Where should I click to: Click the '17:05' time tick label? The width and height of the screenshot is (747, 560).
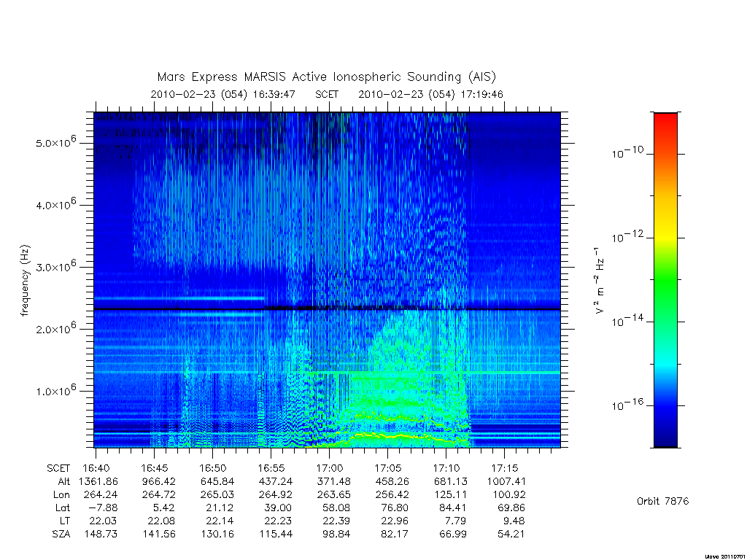click(388, 468)
